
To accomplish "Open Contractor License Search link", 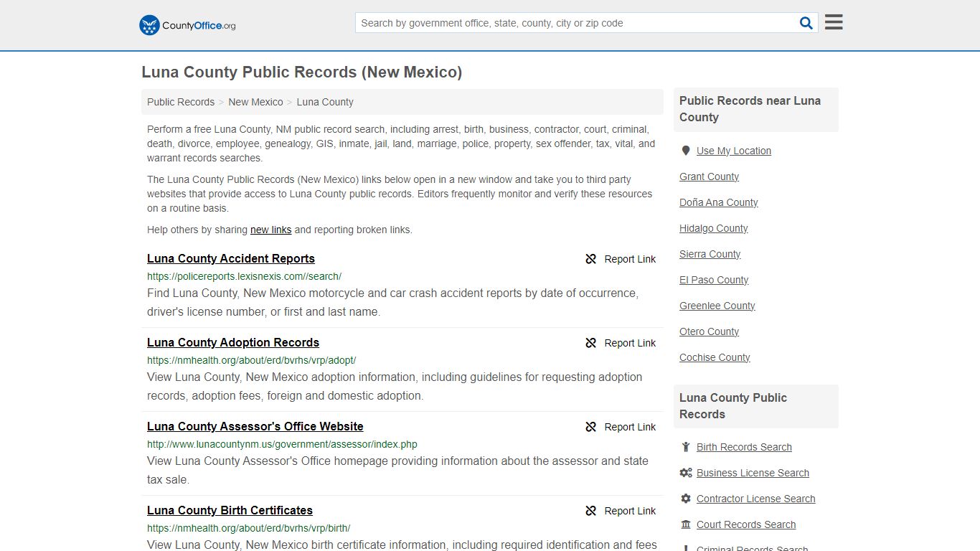I will click(x=755, y=499).
